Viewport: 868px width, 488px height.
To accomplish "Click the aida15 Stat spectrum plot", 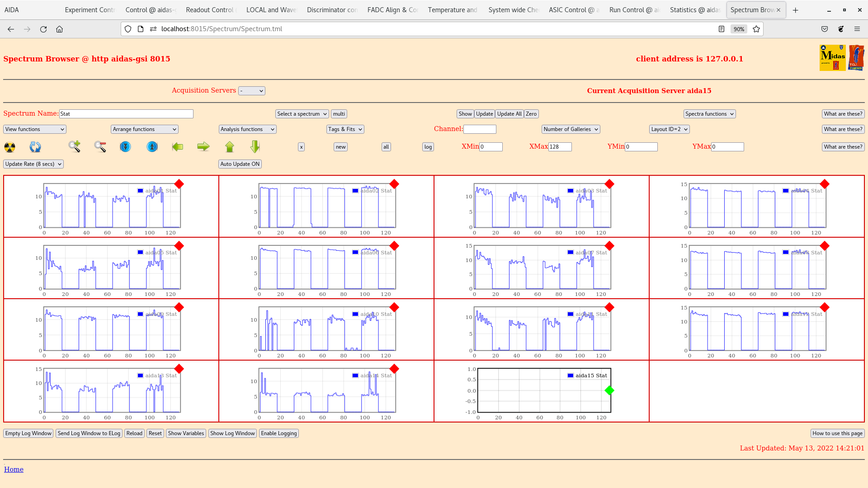I will click(544, 390).
